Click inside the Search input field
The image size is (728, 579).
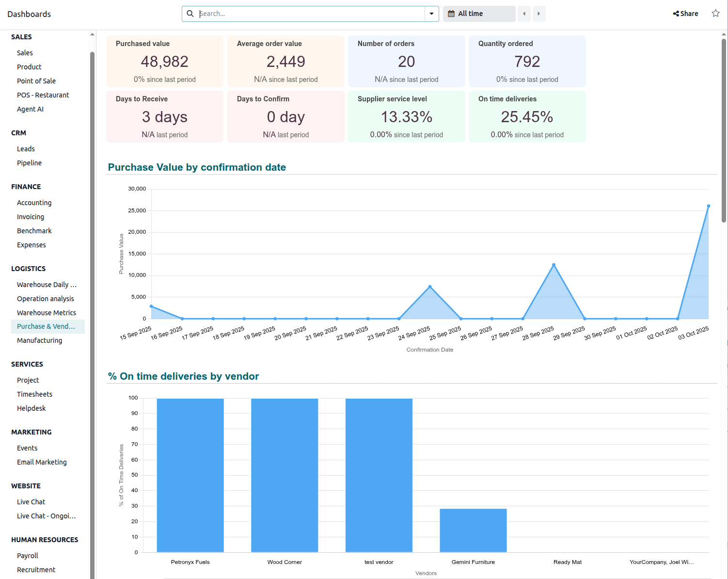tap(310, 14)
